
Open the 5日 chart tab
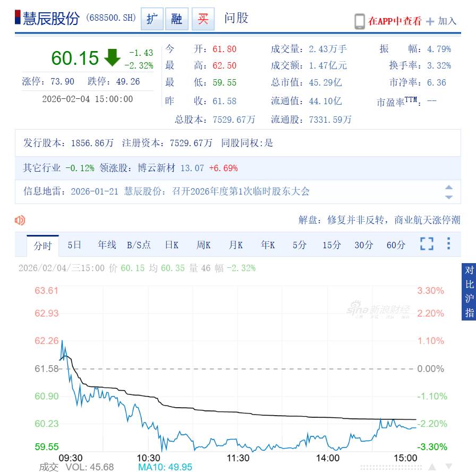coord(73,245)
